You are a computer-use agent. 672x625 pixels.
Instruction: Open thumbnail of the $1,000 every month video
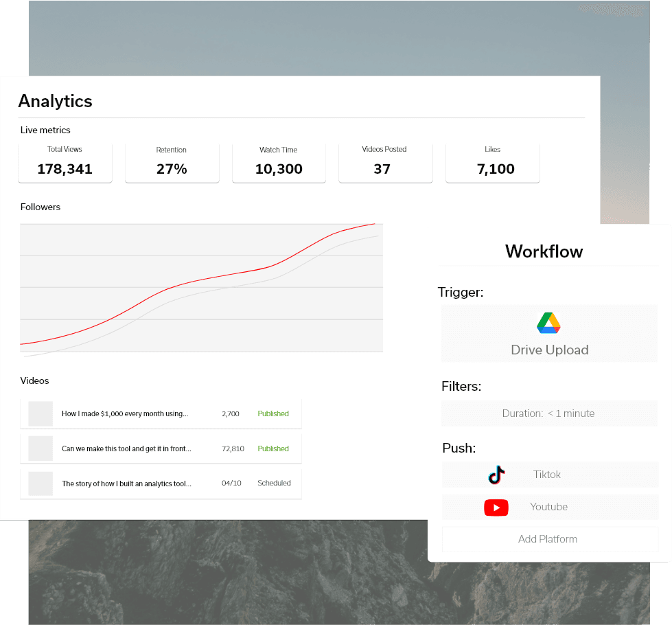[40, 414]
